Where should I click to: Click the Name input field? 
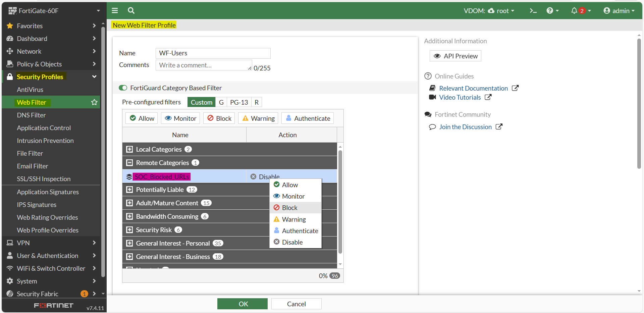tap(213, 53)
